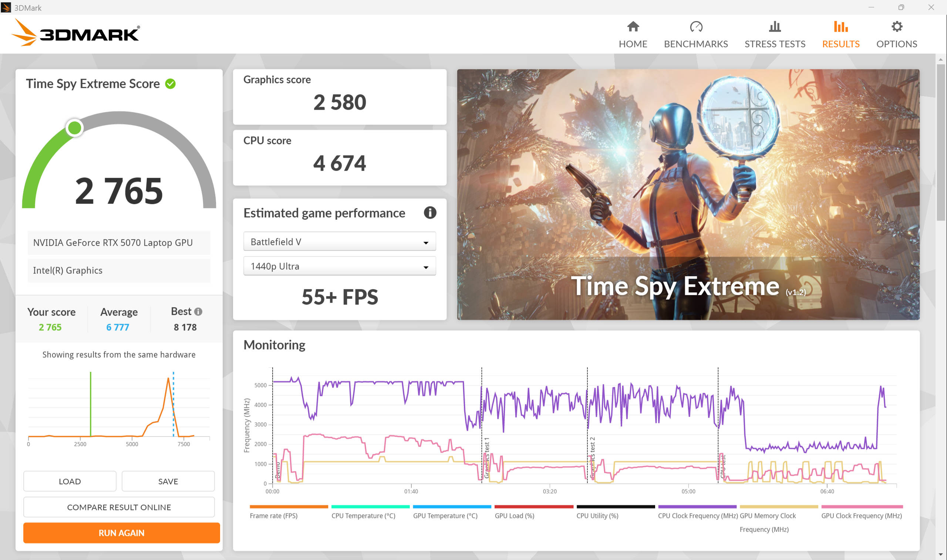Click the Options gear icon
Image resolution: width=947 pixels, height=560 pixels.
click(897, 26)
